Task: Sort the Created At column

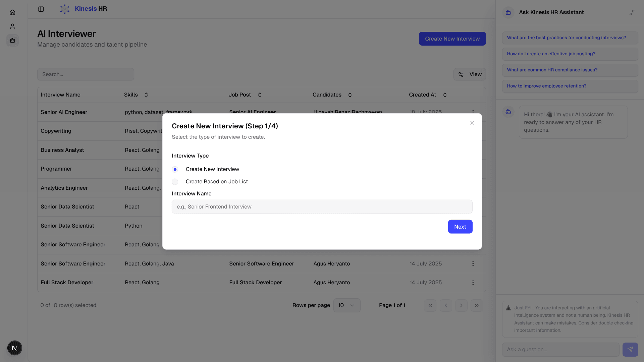Action: (445, 95)
